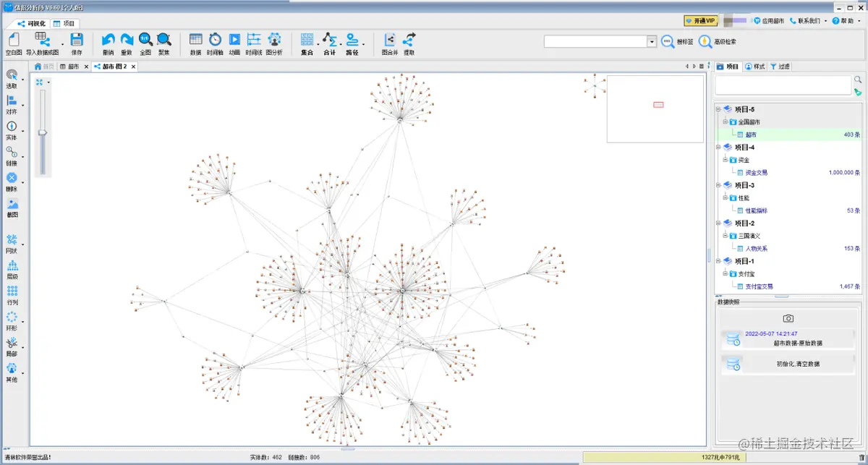
Task: Fit whole graph using 全图
Action: [145, 43]
